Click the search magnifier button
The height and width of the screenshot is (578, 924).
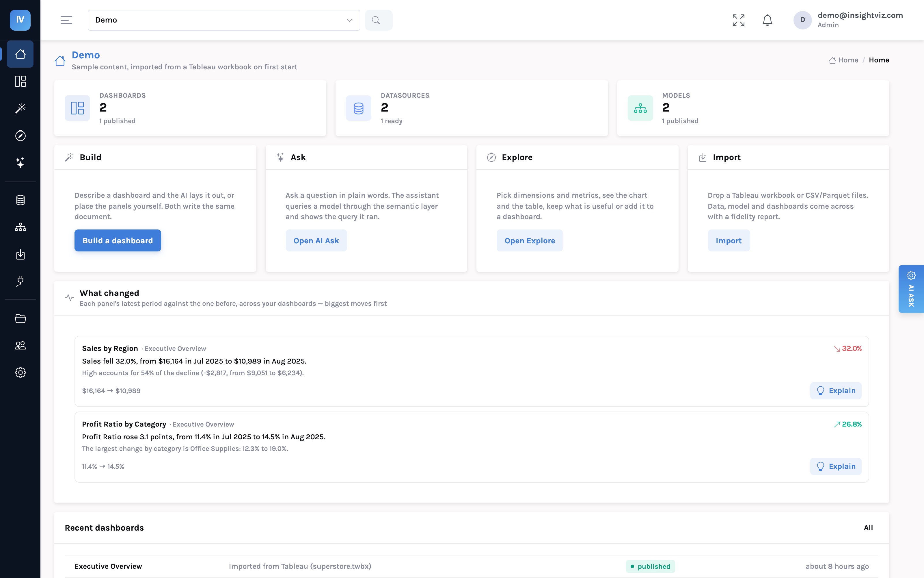(x=378, y=20)
